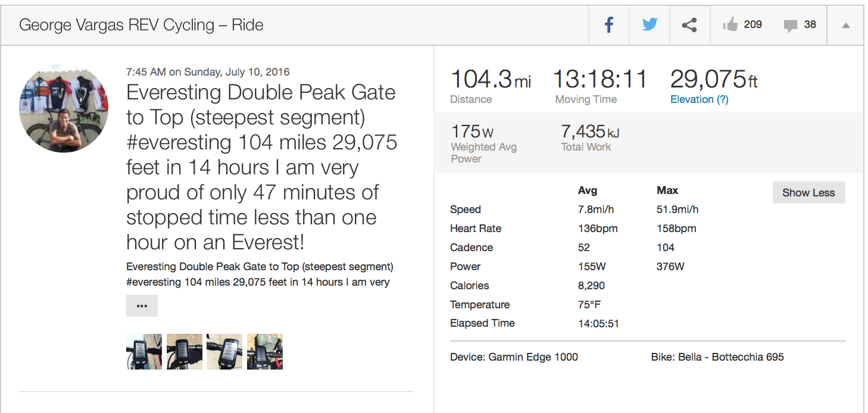View the third ride photo thumbnail

224,352
